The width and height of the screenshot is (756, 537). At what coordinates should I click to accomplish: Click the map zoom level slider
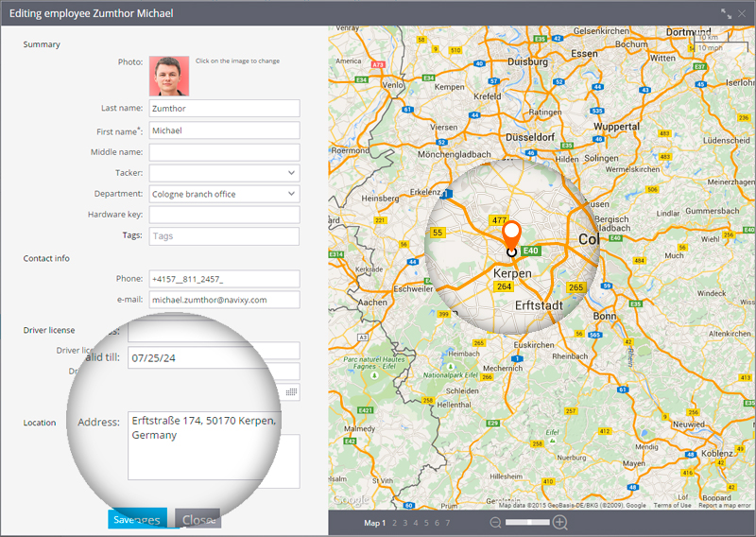[527, 522]
